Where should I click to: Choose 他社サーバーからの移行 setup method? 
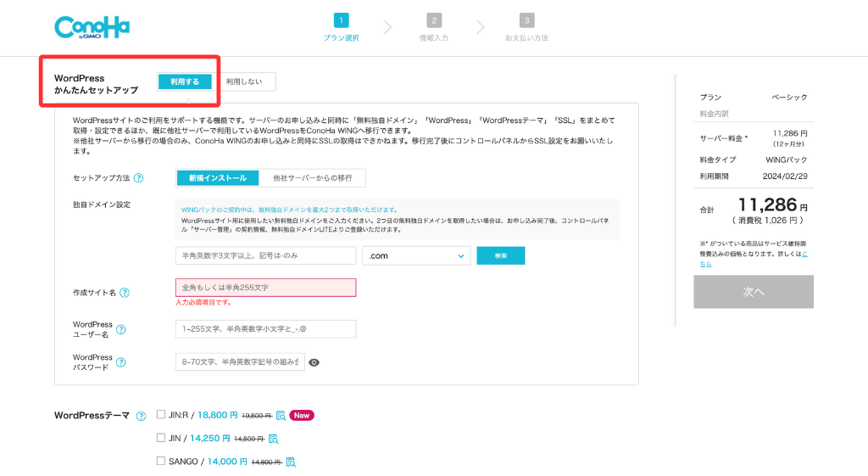pos(312,178)
